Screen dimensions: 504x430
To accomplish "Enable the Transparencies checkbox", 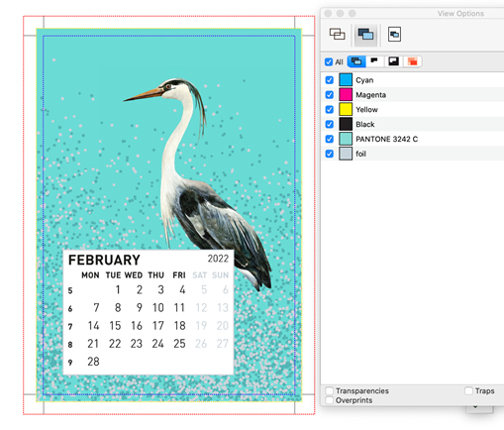I will tap(330, 390).
